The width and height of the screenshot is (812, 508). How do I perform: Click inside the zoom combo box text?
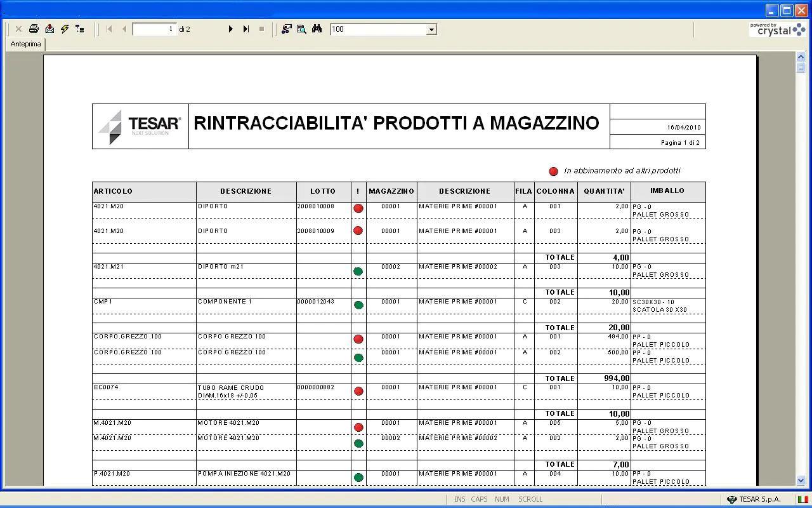point(378,29)
